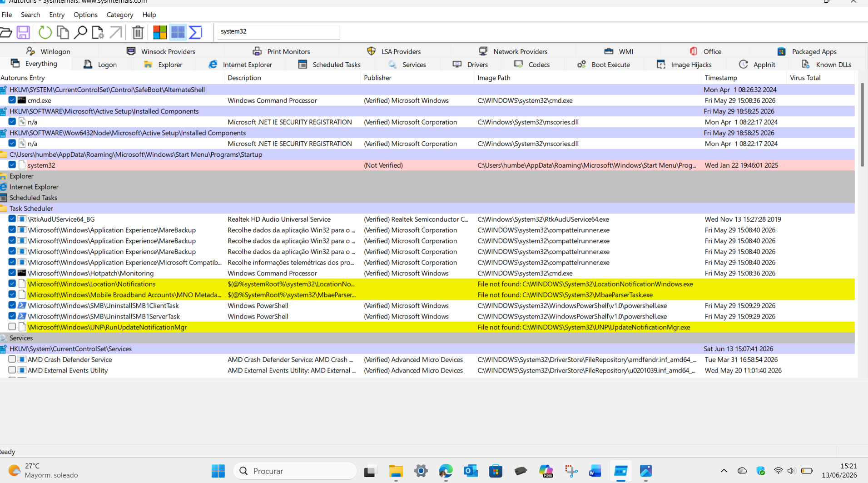Sort by the Timestamp column header
The image size is (868, 483).
tap(721, 78)
